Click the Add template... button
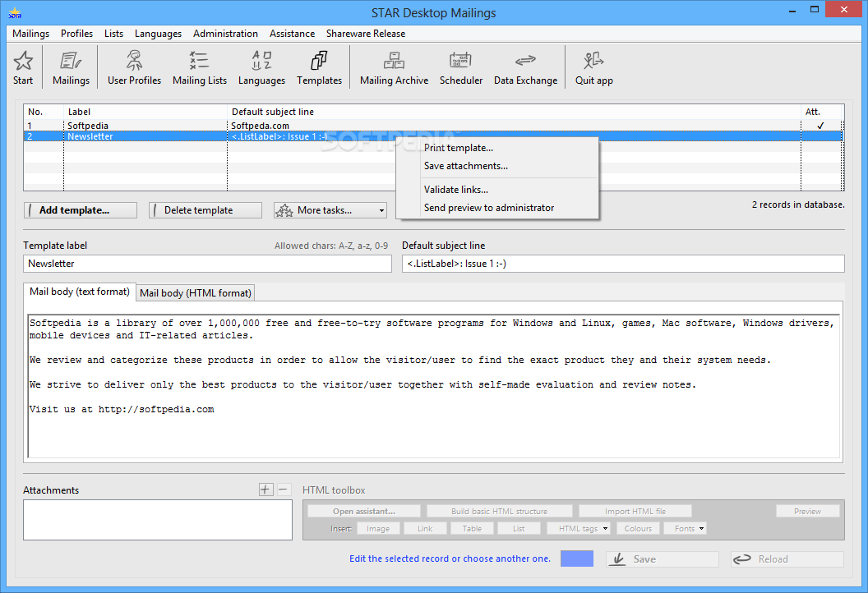The height and width of the screenshot is (593, 868). click(81, 210)
